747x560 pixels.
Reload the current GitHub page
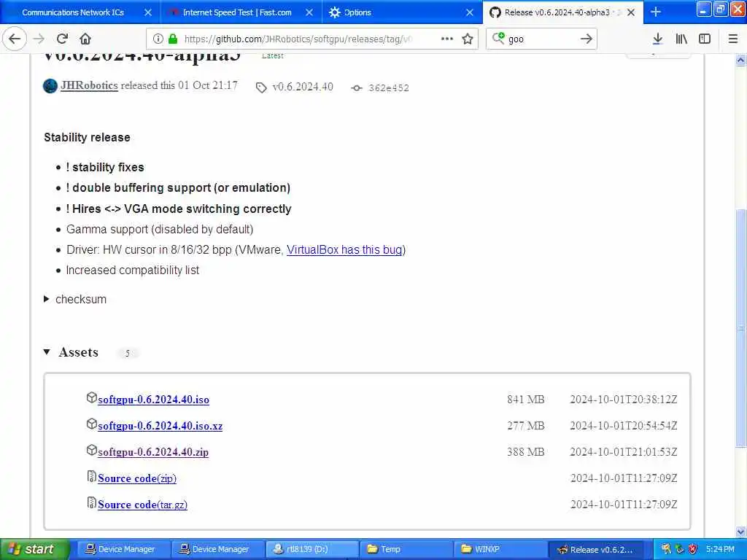63,39
